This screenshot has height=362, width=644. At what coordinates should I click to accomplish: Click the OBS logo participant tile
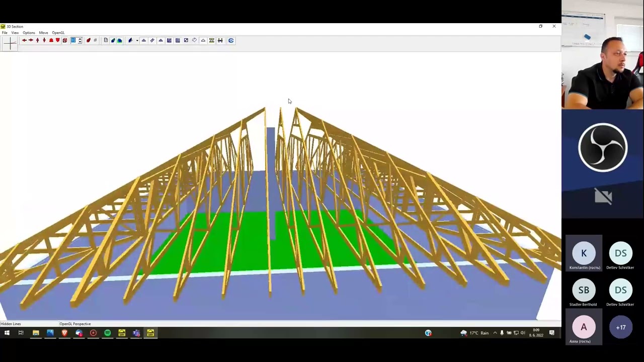click(603, 164)
